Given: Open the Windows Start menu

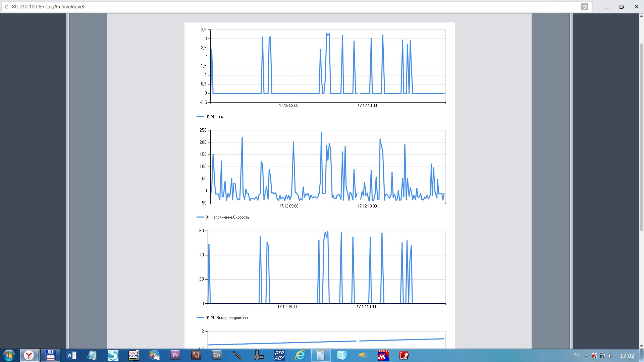Looking at the screenshot, I should 9,355.
